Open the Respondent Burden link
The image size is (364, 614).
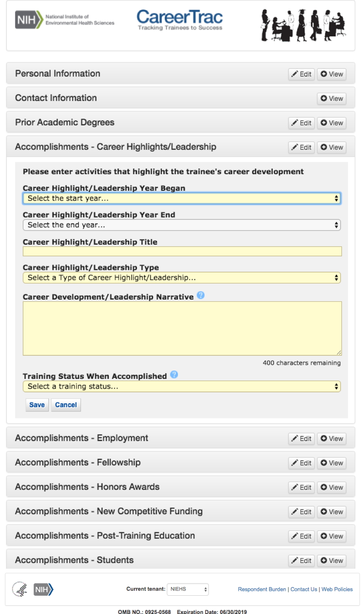coord(262,589)
